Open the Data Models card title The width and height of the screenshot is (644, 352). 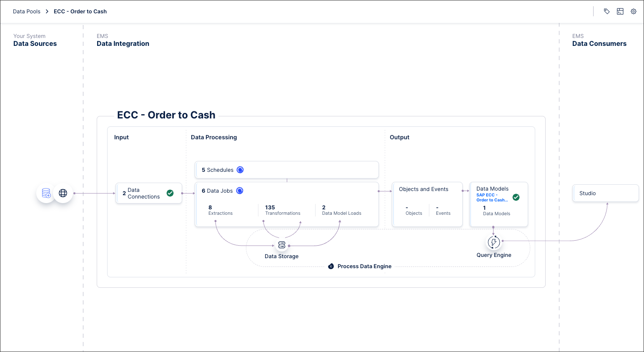point(492,189)
